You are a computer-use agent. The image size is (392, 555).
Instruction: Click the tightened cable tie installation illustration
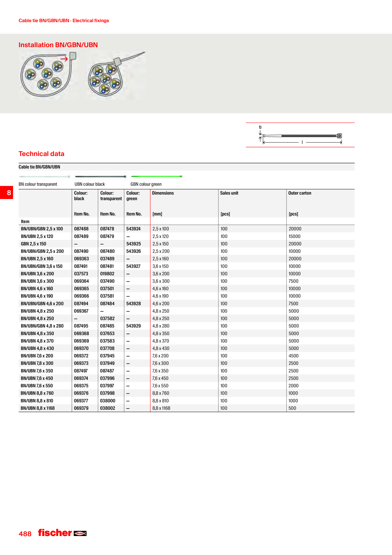[116, 75]
